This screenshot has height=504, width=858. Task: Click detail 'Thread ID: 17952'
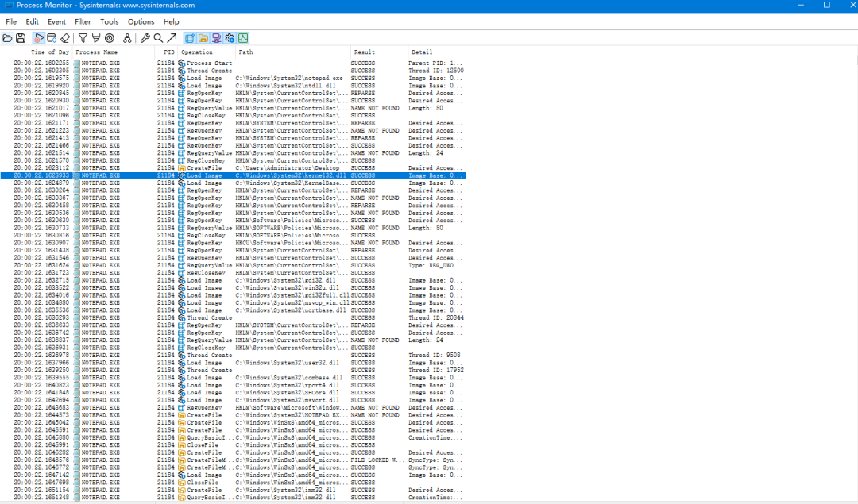435,370
